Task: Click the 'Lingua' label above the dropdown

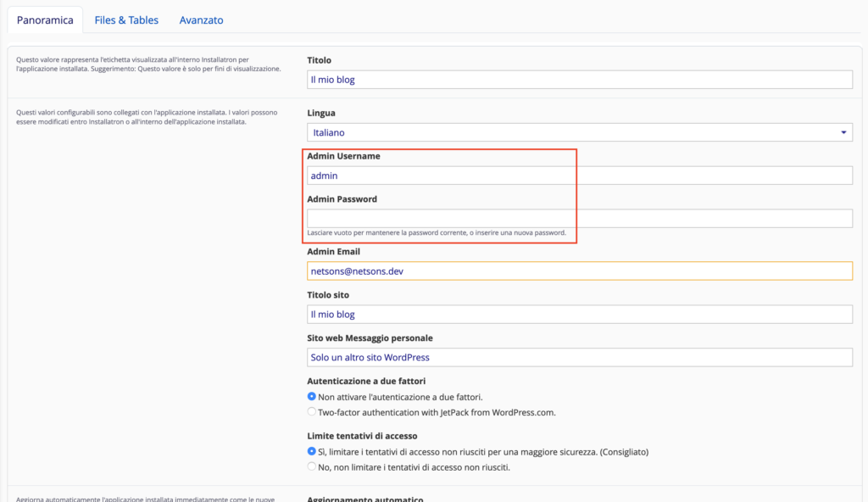Action: tap(323, 113)
